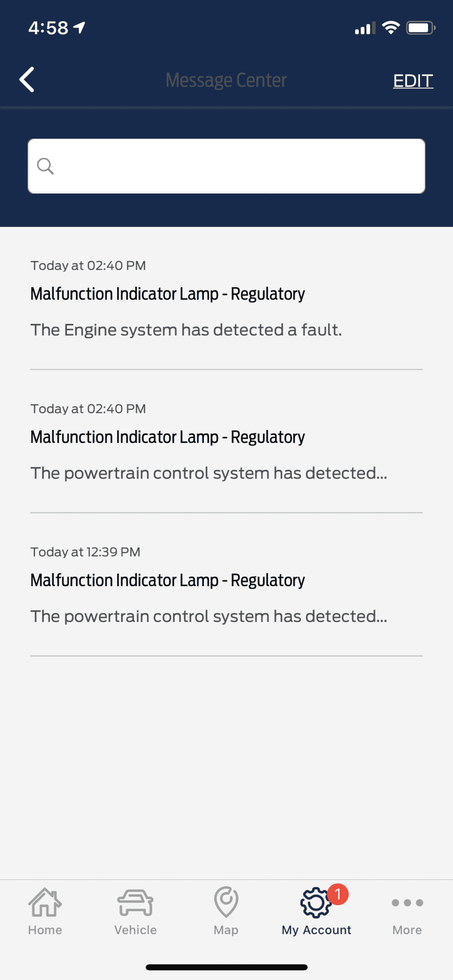Tap the EDIT link
This screenshot has height=980, width=453.
point(413,80)
